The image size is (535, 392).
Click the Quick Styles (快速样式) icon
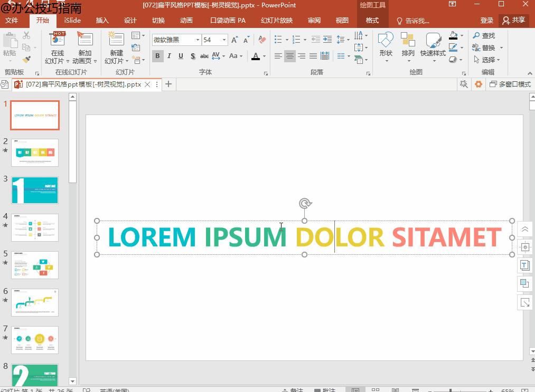coord(433,41)
